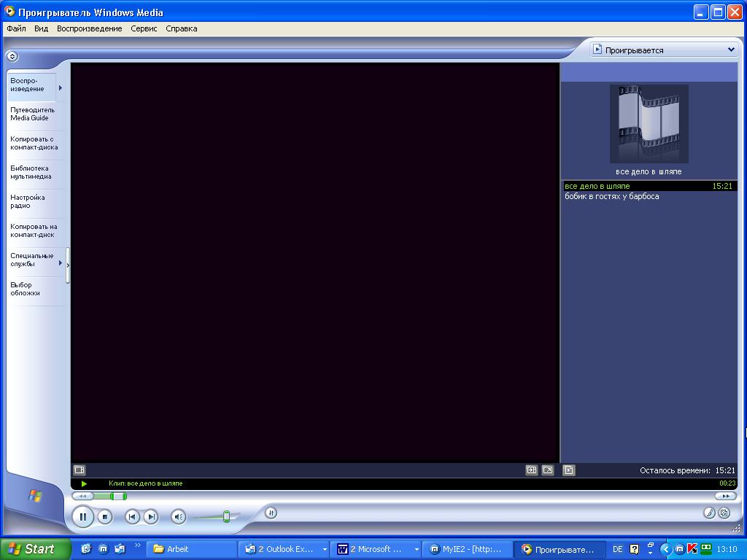Image resolution: width=747 pixels, height=560 pixels.
Task: Click the rewind button on seek bar
Action: pyautogui.click(x=82, y=496)
